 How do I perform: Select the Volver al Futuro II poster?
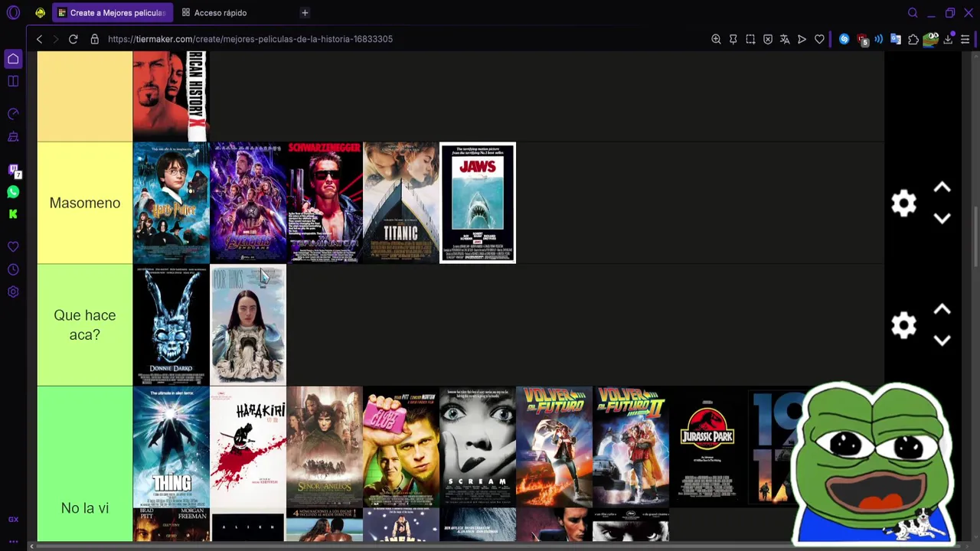[631, 447]
